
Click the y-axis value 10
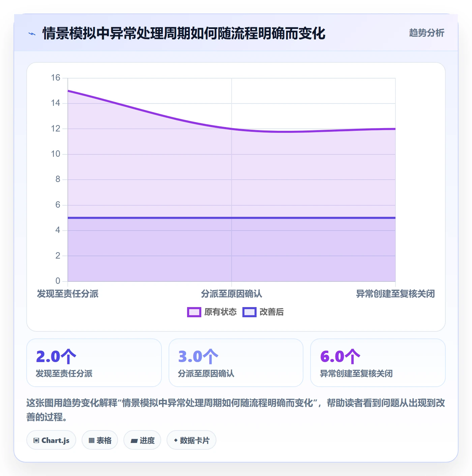click(56, 154)
